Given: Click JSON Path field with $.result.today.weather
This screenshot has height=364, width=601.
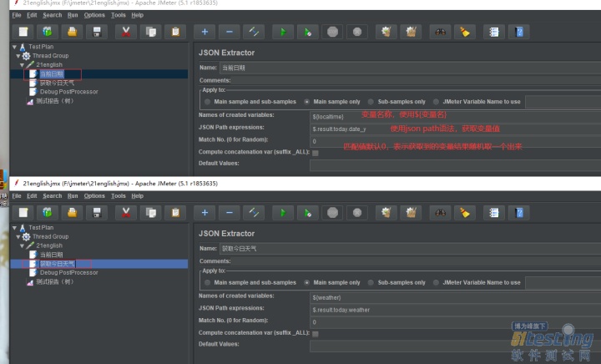Looking at the screenshot, I should 456,310.
